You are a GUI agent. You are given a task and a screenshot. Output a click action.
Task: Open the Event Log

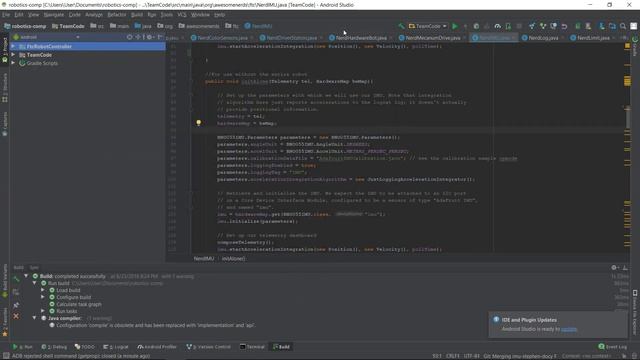[613, 347]
